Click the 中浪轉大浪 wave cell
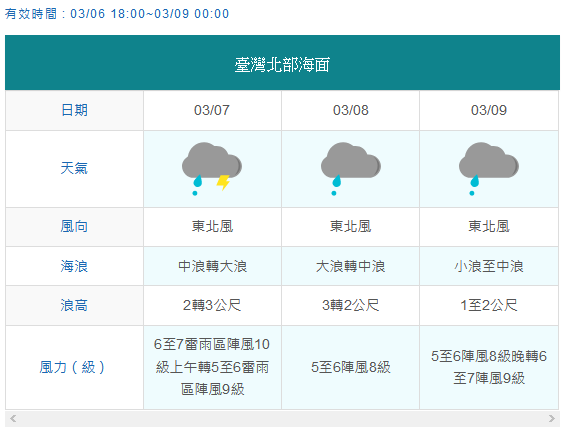The image size is (566, 434). pos(212,266)
